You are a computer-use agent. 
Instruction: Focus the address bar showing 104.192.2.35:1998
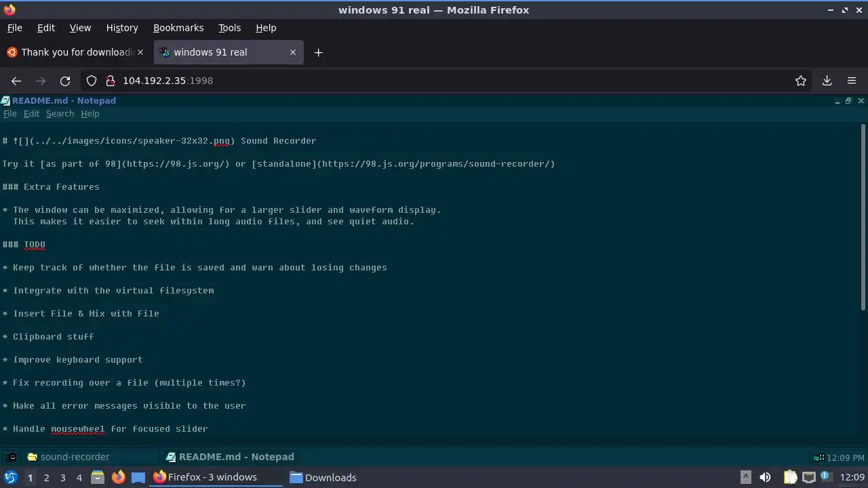448,81
